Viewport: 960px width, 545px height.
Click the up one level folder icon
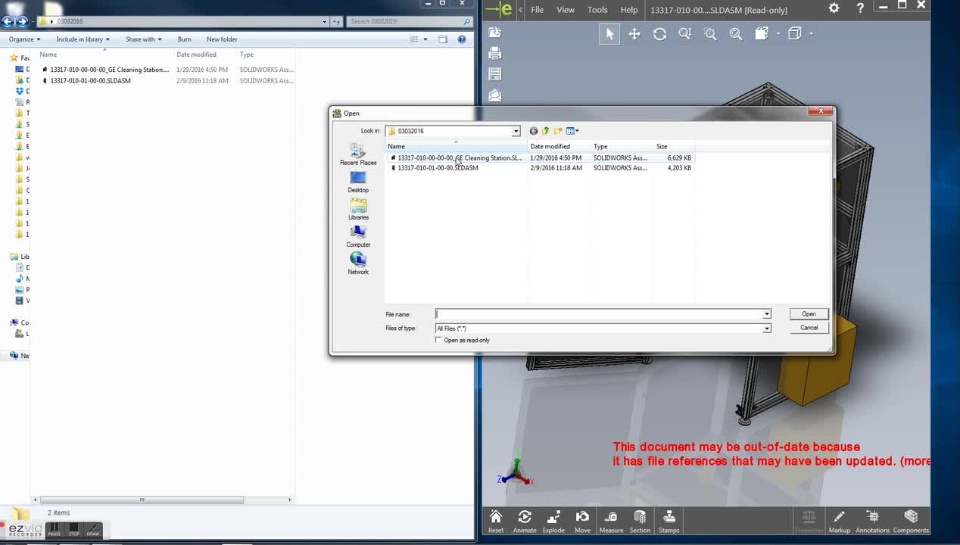pyautogui.click(x=545, y=131)
